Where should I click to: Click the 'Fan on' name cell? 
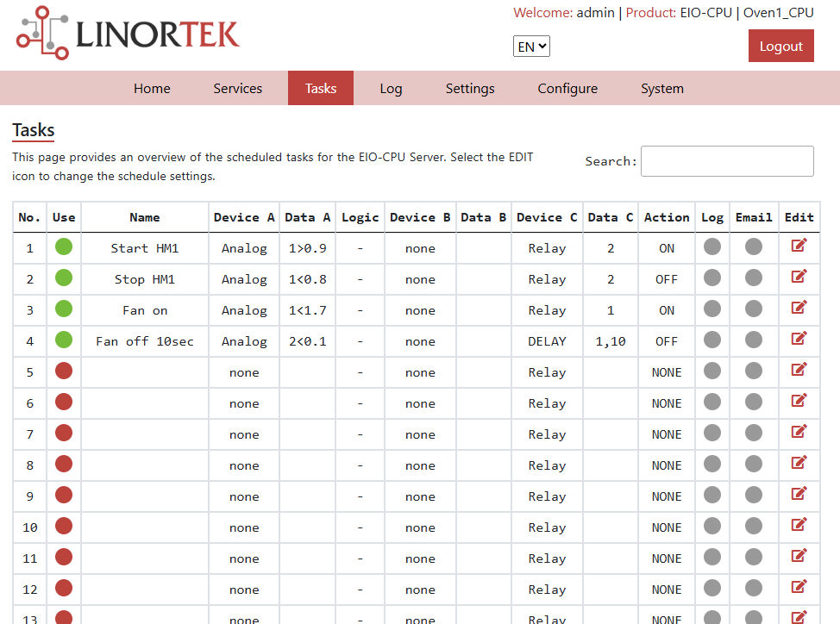click(x=145, y=310)
